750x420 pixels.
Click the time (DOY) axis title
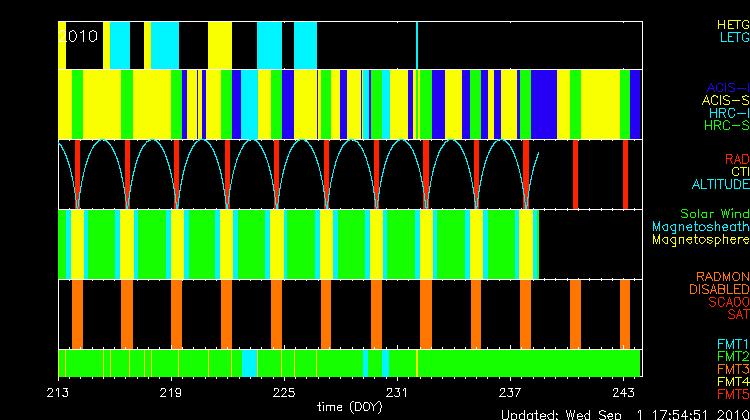[350, 406]
